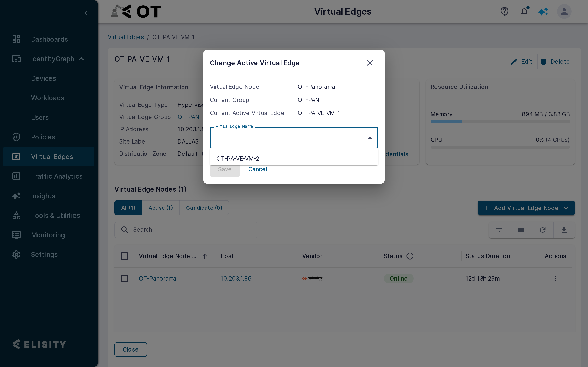Click the node Search field
Image resolution: width=588 pixels, height=367 pixels.
[x=186, y=230]
